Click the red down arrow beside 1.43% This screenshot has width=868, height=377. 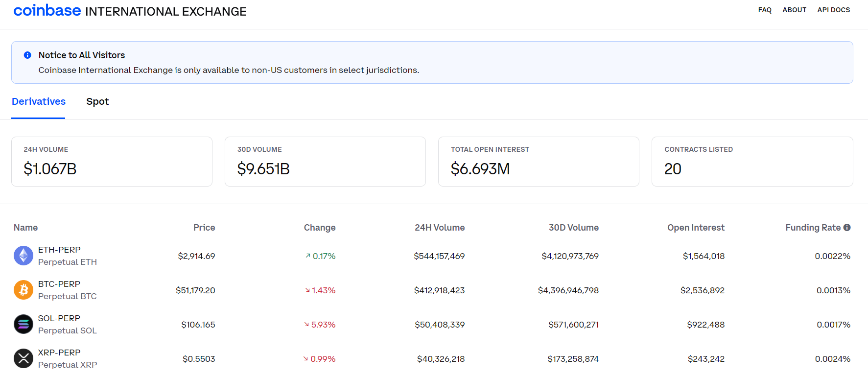pos(307,290)
